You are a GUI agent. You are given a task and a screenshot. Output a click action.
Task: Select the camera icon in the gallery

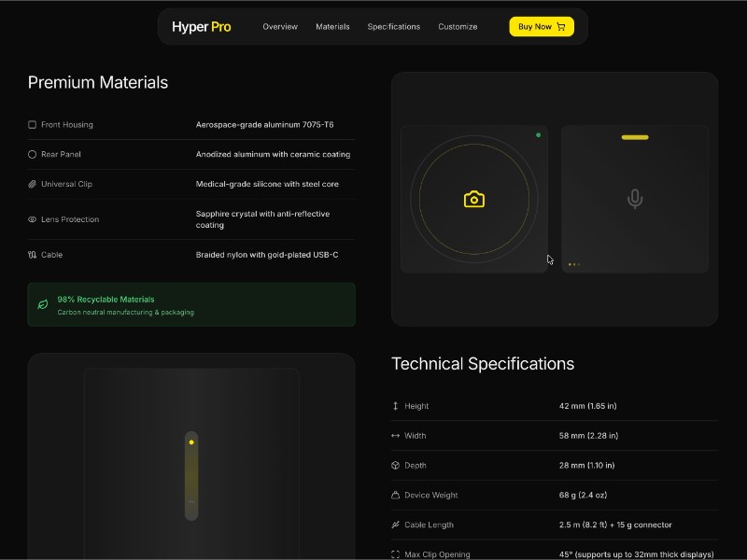pos(474,198)
